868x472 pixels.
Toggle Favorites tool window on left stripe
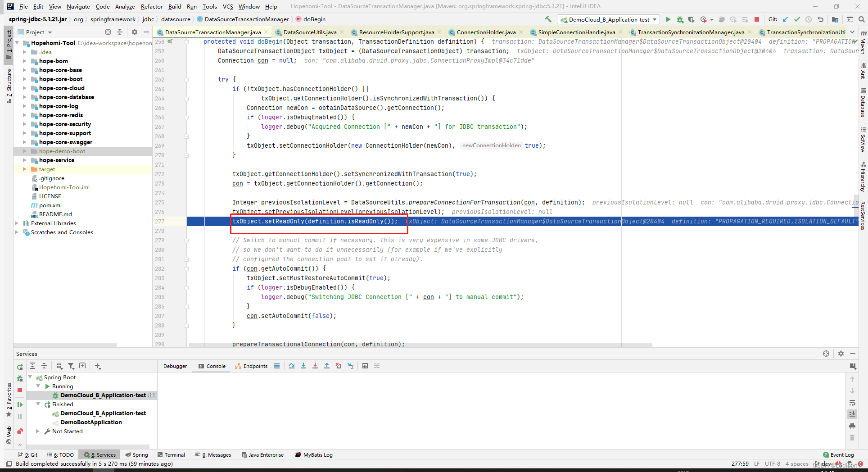(x=9, y=400)
